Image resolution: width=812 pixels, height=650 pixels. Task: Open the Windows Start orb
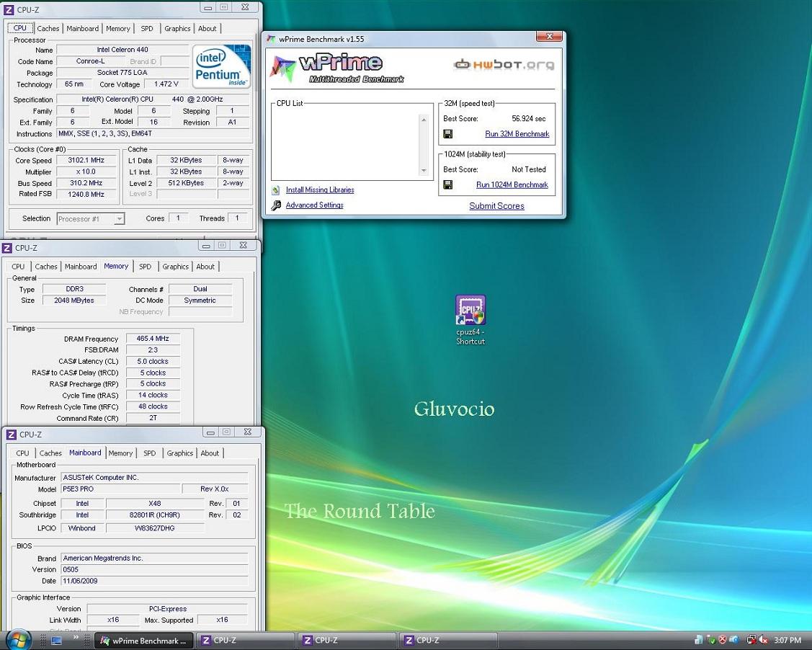19,640
